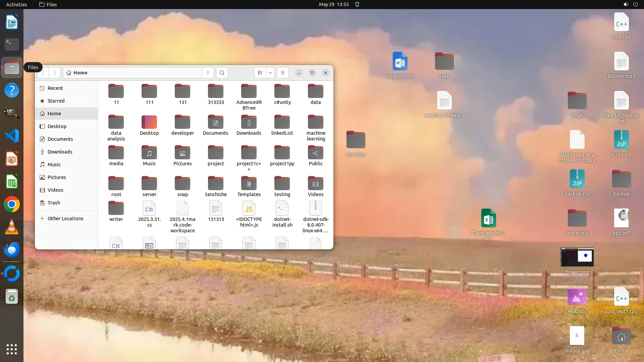Go back with the left arrow button
Viewport: 644px width, 362px height.
43,73
